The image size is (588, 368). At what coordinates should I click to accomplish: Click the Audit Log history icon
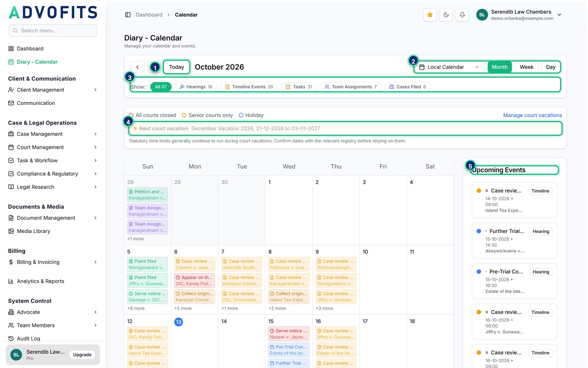tap(11, 339)
